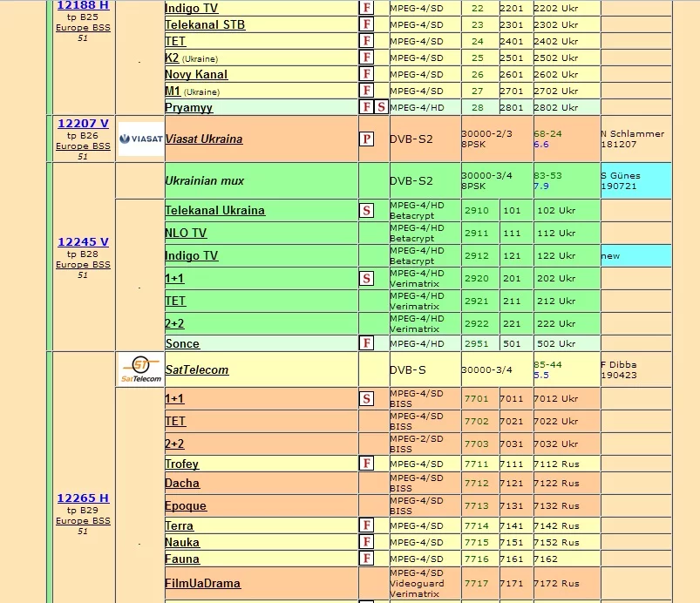Click the S icon beside 1+1 on SatTelecom
The height and width of the screenshot is (603, 700).
click(366, 398)
